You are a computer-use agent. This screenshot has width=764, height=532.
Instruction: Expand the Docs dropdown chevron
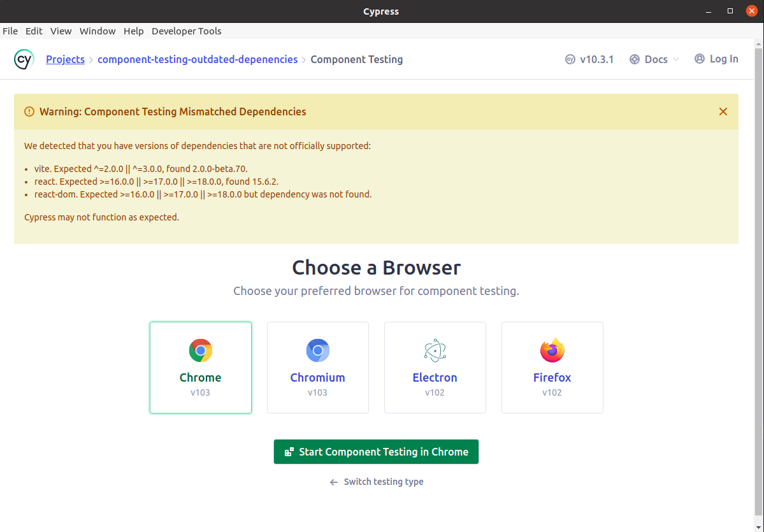[x=676, y=59]
